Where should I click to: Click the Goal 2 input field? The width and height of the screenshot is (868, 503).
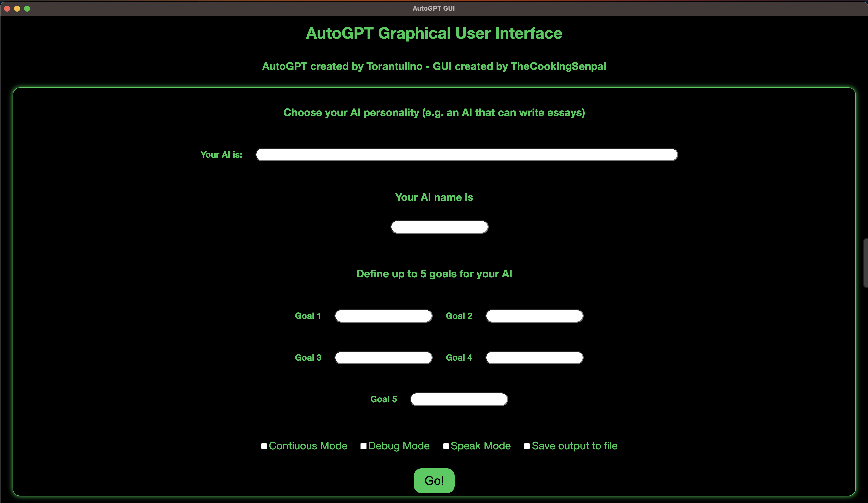click(x=535, y=316)
